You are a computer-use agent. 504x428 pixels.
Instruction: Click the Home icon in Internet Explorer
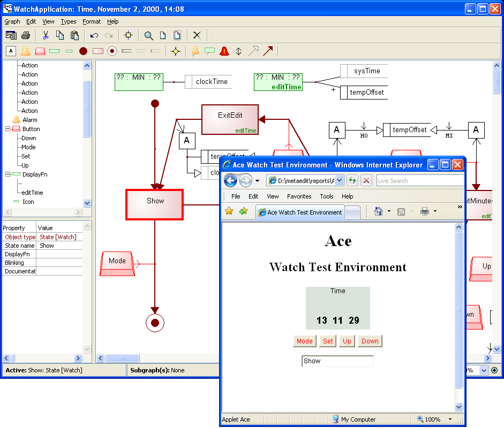coord(379,211)
